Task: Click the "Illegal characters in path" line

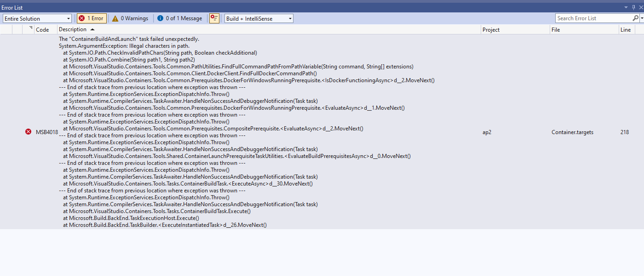Action: [124, 46]
